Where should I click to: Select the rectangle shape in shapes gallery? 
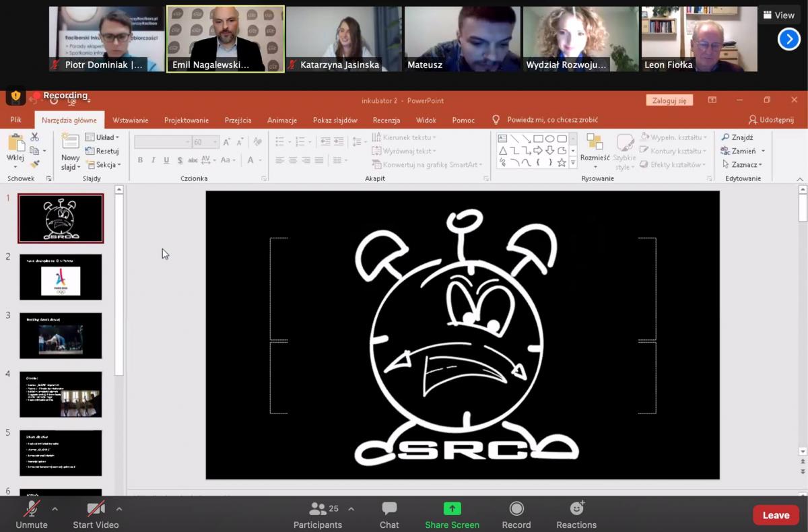(538, 139)
